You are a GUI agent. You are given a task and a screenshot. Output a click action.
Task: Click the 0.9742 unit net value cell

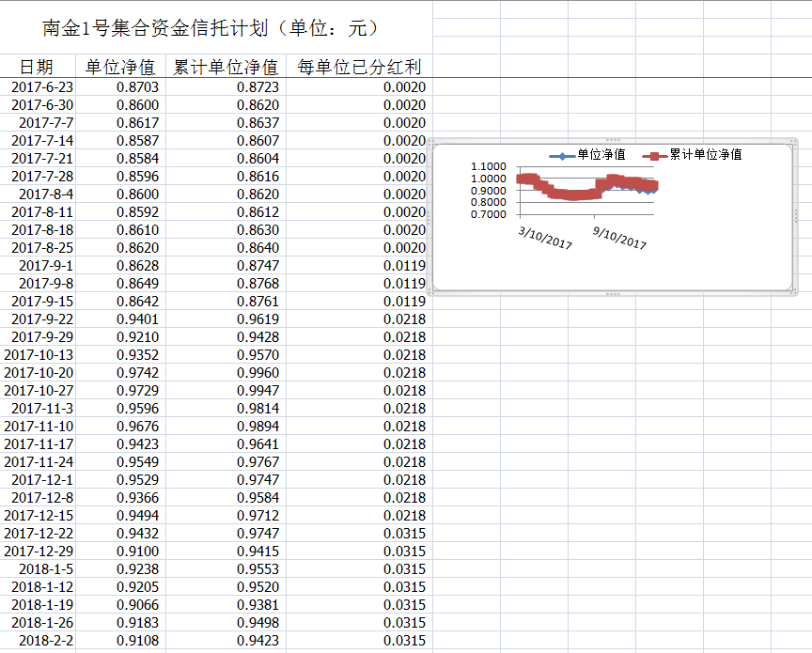pos(137,373)
